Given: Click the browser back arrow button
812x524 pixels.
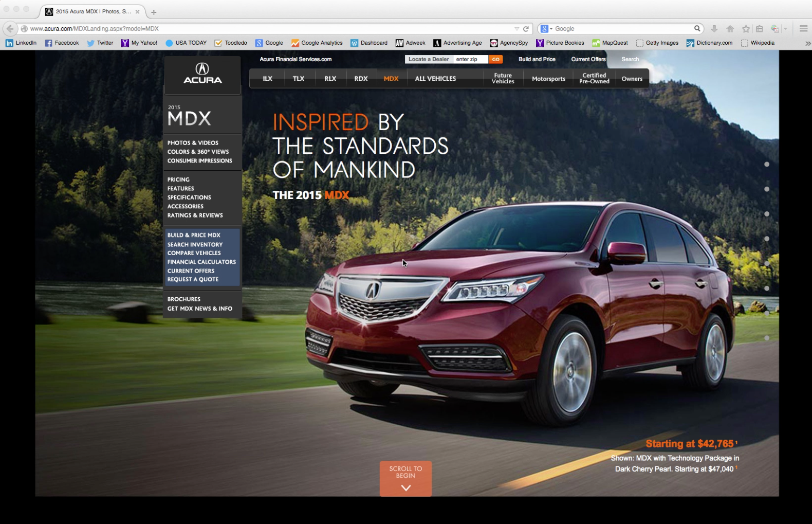Looking at the screenshot, I should (x=10, y=29).
